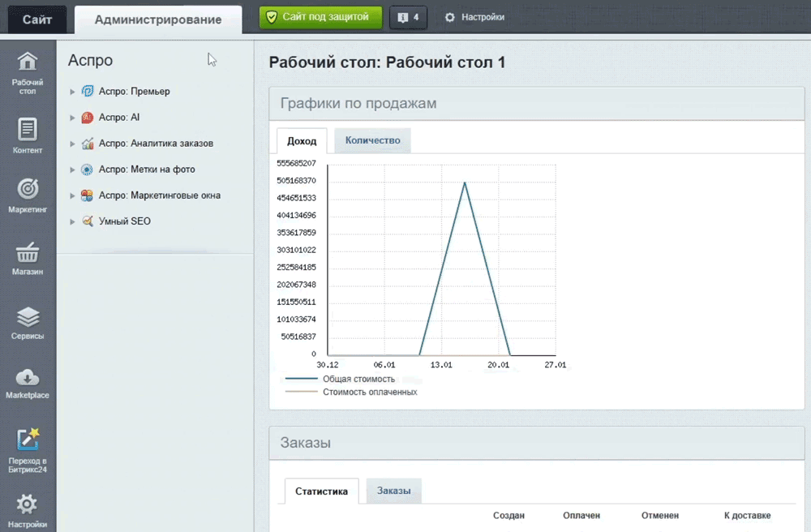The height and width of the screenshot is (532, 811).
Task: Click notifications counter showing 4
Action: [x=408, y=17]
